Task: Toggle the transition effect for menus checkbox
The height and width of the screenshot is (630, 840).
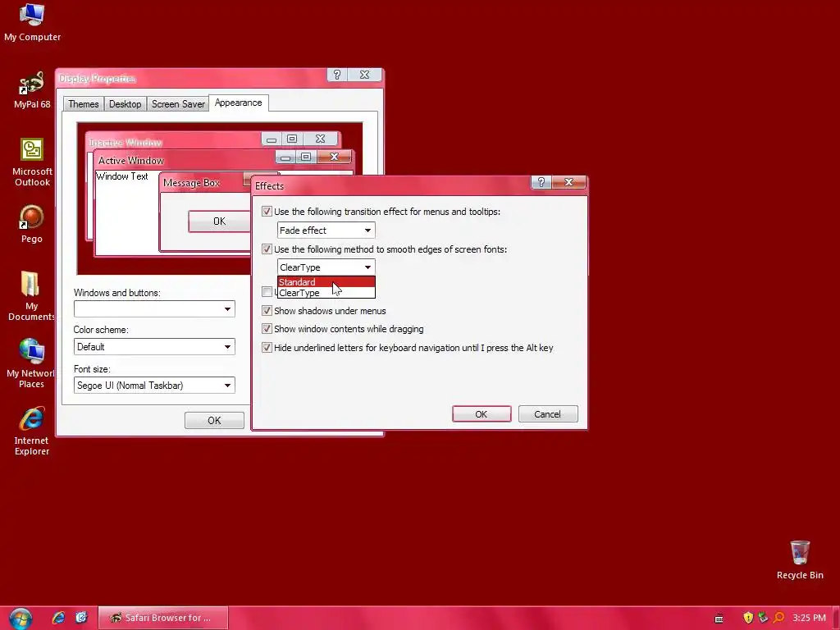Action: pyautogui.click(x=267, y=212)
